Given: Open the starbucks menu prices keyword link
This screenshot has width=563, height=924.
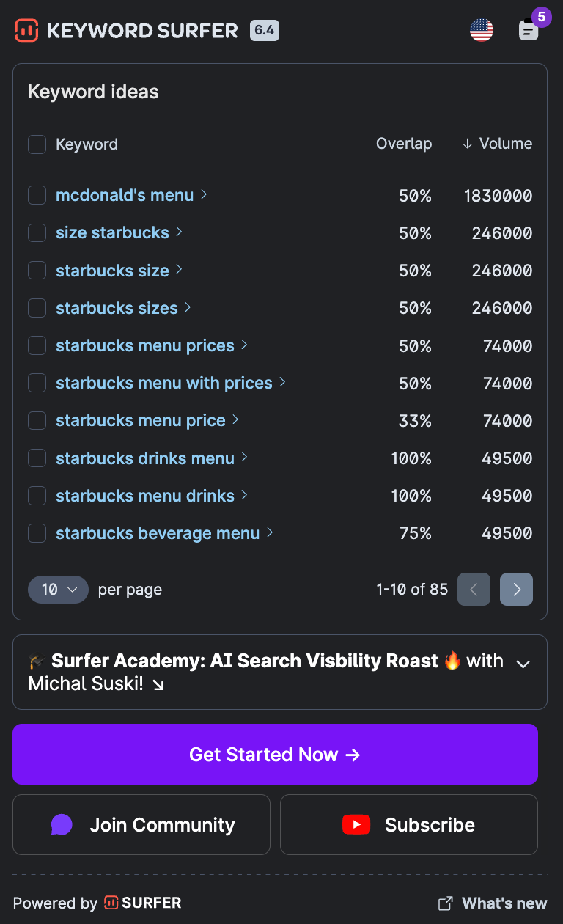Looking at the screenshot, I should (145, 345).
